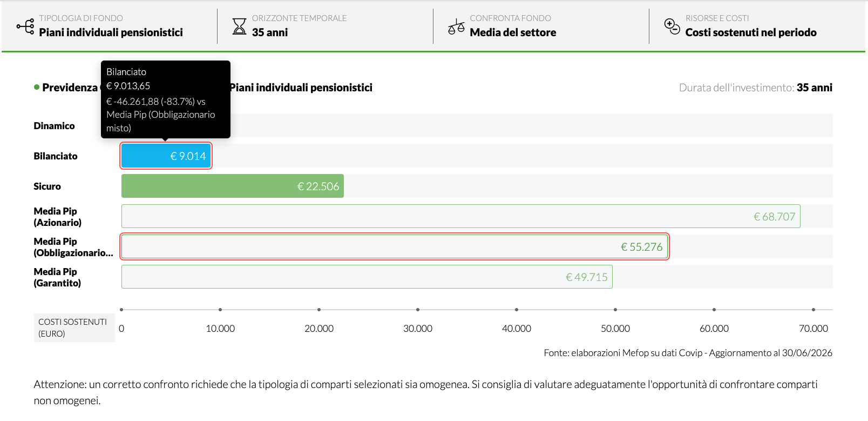This screenshot has height=421, width=868.
Task: Select the blue Bilanciato € 9.014 bar
Action: click(166, 156)
